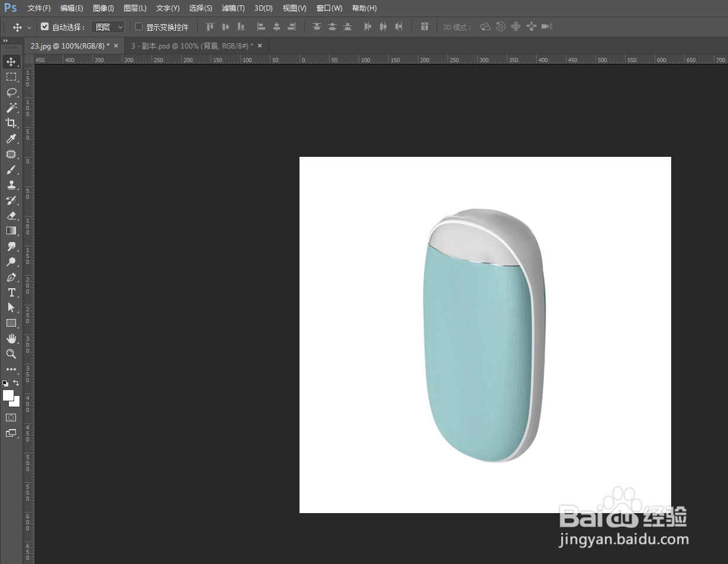Open the background color picker swatch
This screenshot has height=564, width=728.
tap(17, 403)
